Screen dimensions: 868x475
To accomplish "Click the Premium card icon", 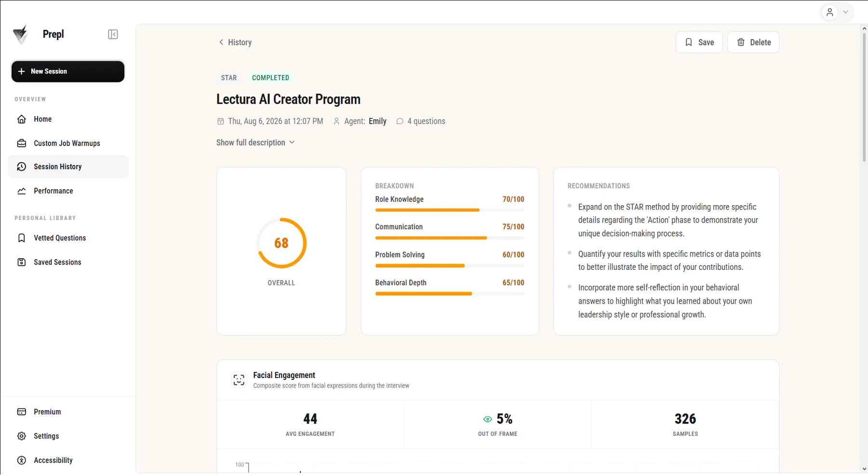I will tap(22, 412).
